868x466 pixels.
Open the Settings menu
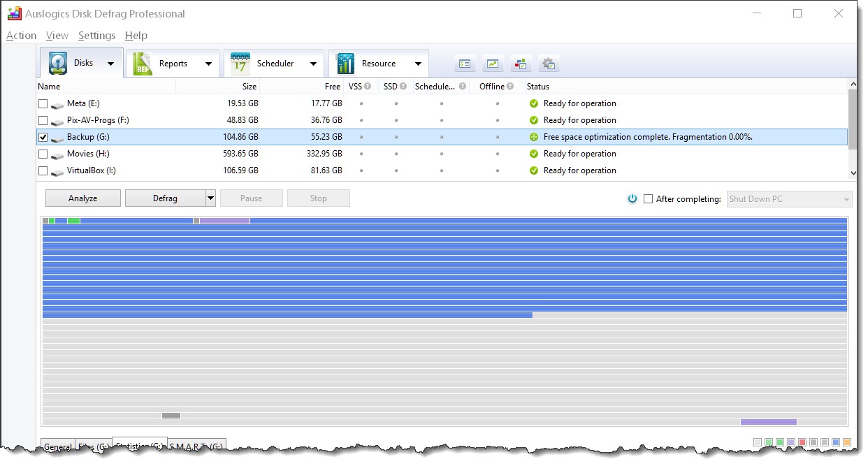96,36
